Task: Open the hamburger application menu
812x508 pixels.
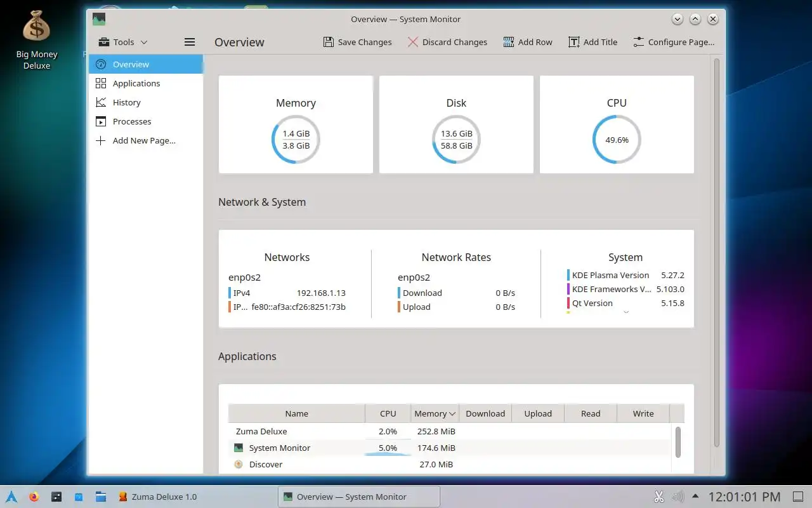Action: [x=189, y=42]
